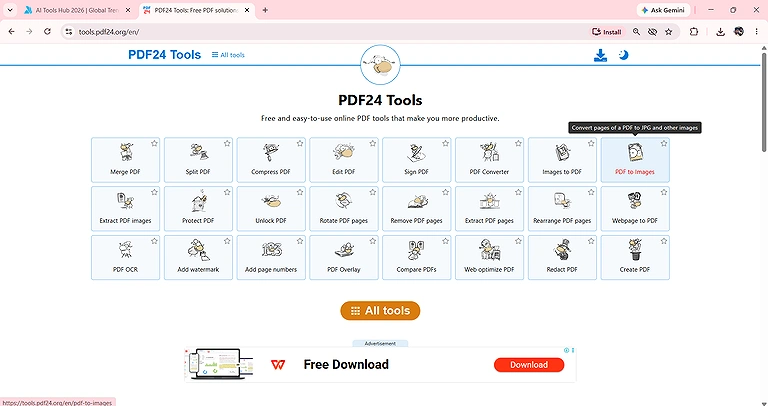Open the Web optimize PDF tool
The image size is (768, 406).
pos(489,258)
